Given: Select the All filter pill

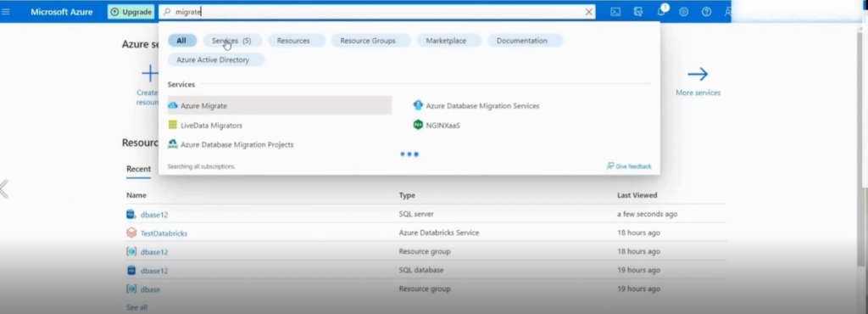Looking at the screenshot, I should [181, 41].
